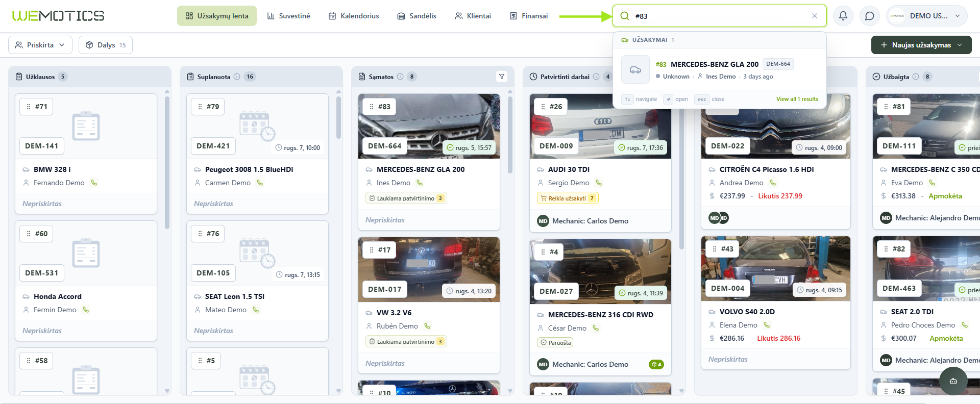Go to the Suvestinė tab
The image size is (980, 404).
click(x=288, y=16)
